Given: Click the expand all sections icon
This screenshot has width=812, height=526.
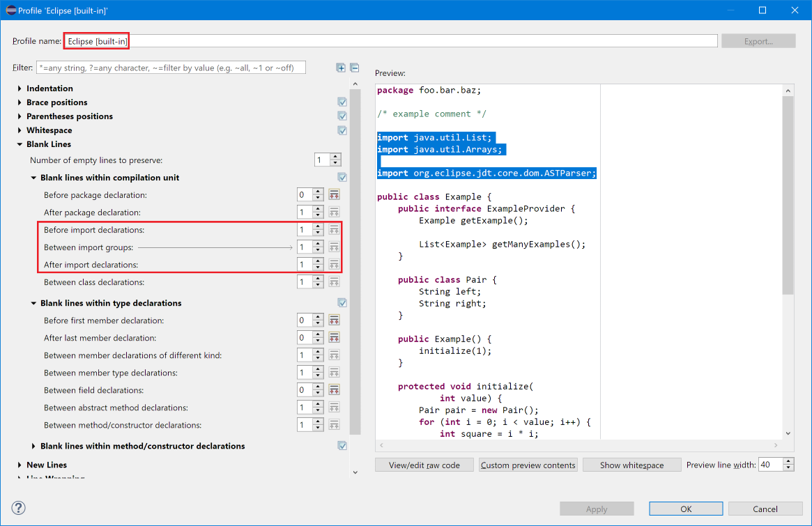Looking at the screenshot, I should 341,68.
